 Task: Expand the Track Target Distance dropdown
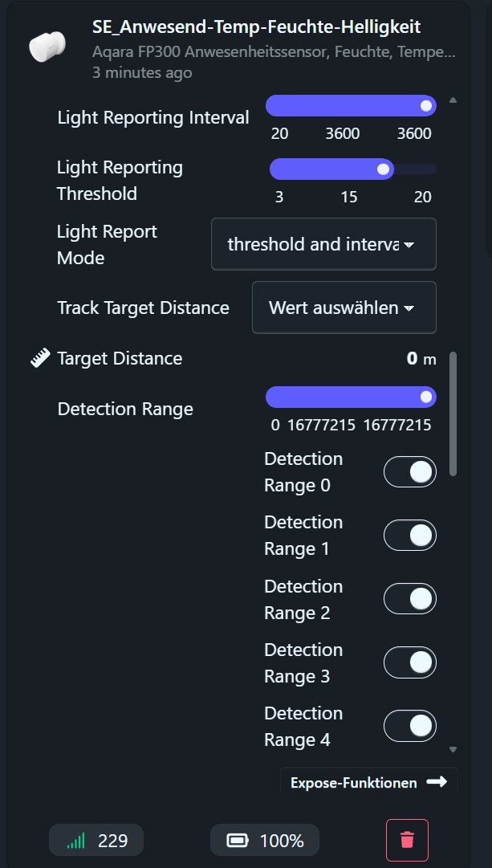point(344,308)
